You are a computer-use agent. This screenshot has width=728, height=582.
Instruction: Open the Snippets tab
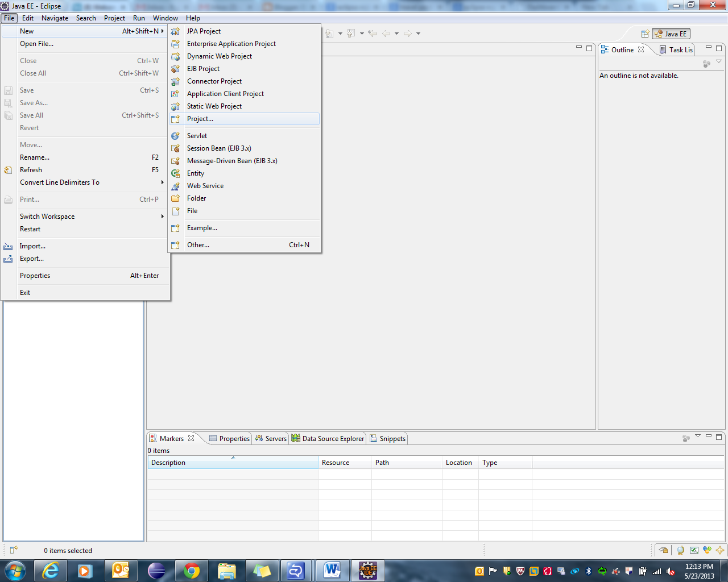387,438
